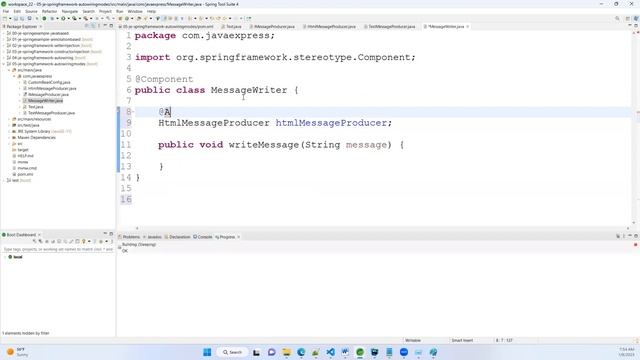The height and width of the screenshot is (360, 640).
Task: Close the MessageWriter.java editor tab
Action: coord(468,27)
